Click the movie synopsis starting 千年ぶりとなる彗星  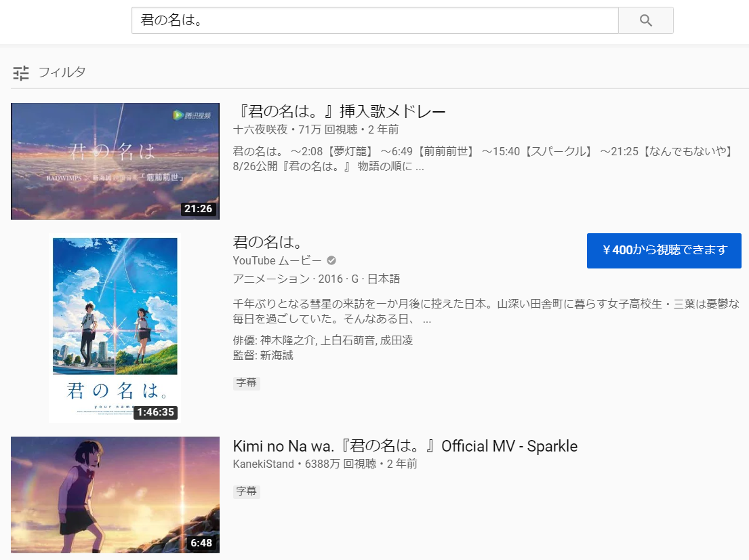click(486, 311)
